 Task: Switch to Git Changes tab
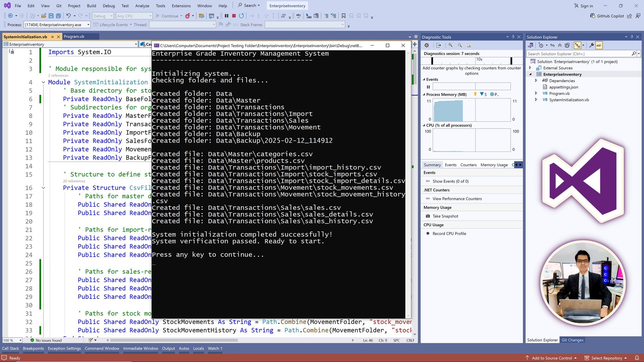(572, 340)
